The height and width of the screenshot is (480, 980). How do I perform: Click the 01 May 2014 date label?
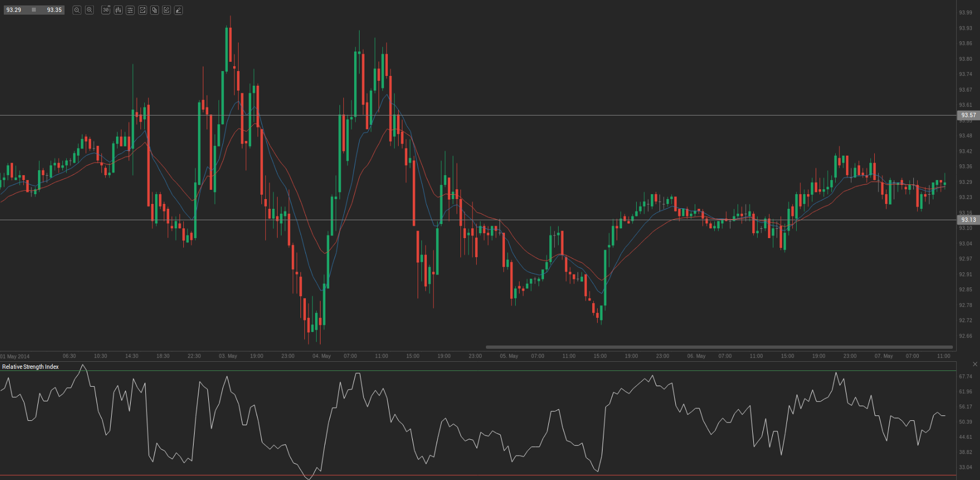click(x=15, y=356)
